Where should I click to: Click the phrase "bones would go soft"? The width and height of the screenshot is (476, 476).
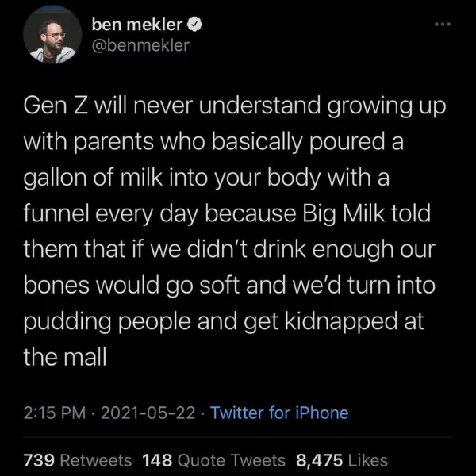(x=132, y=286)
